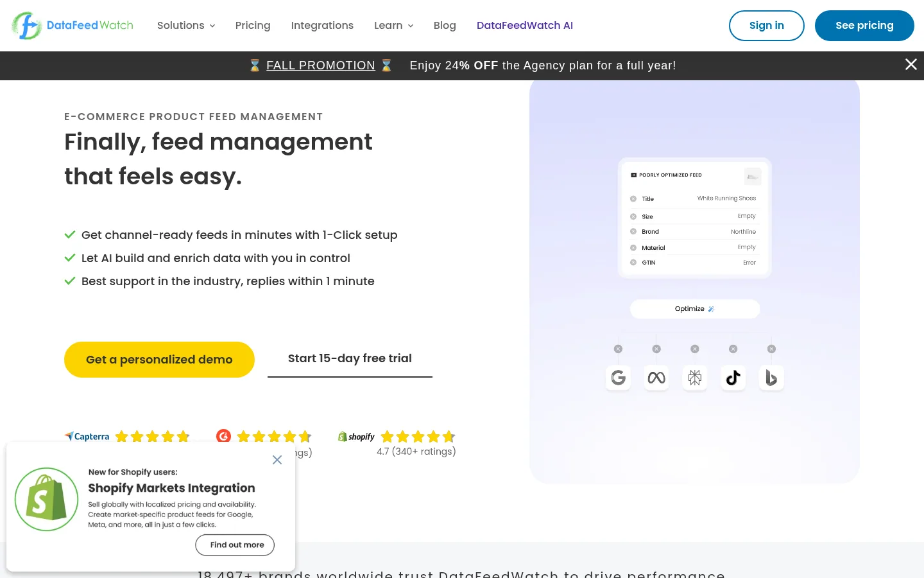
Task: Open the Blog link
Action: tap(445, 26)
